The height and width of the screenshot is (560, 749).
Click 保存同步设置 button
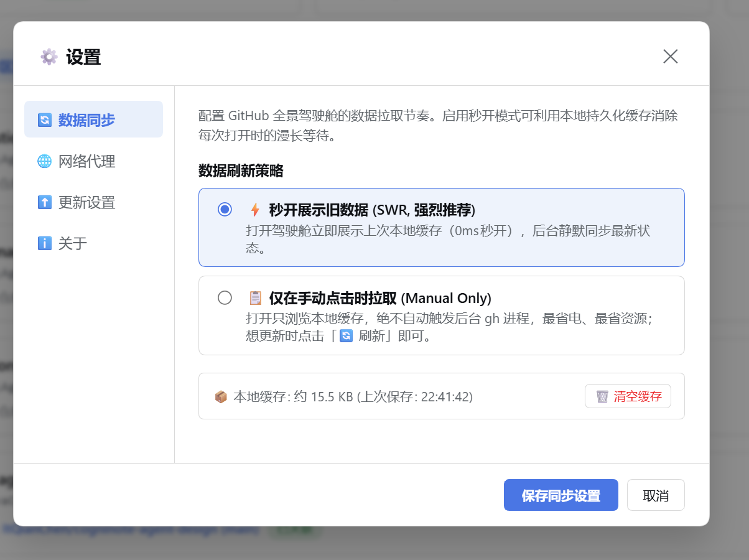coord(561,495)
